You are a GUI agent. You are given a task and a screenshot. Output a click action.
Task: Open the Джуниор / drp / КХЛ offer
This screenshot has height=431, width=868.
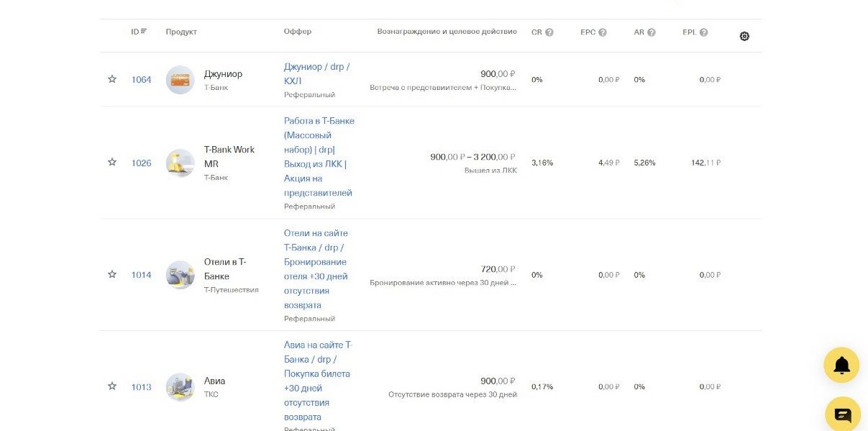coord(316,74)
